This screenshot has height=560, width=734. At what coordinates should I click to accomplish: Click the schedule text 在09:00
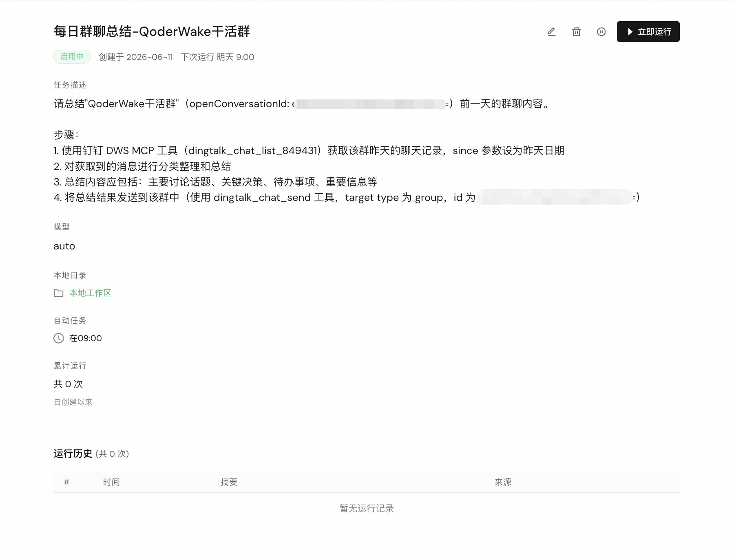[x=86, y=338]
